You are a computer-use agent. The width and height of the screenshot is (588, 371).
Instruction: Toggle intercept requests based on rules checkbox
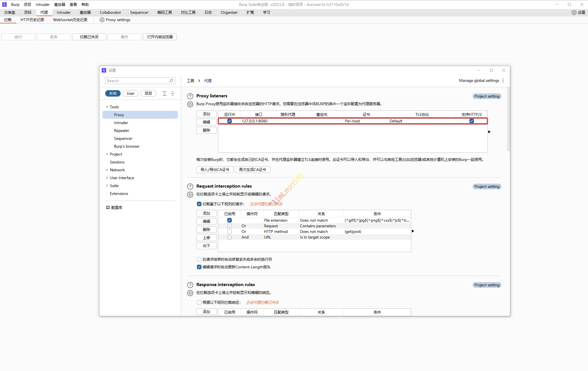click(199, 204)
